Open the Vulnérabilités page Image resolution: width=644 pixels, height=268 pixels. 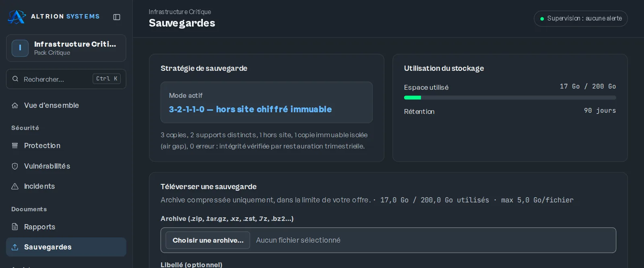tap(66, 166)
